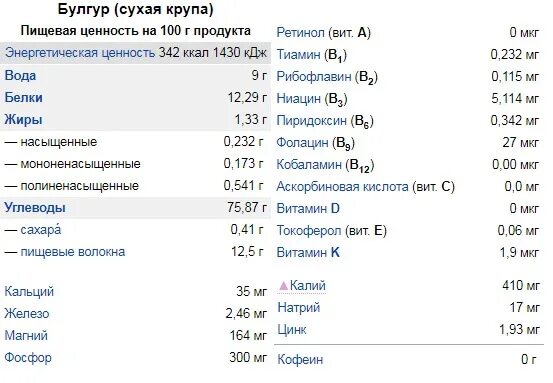Open the Токоферол link
The image size is (553, 383).
[x=309, y=231]
